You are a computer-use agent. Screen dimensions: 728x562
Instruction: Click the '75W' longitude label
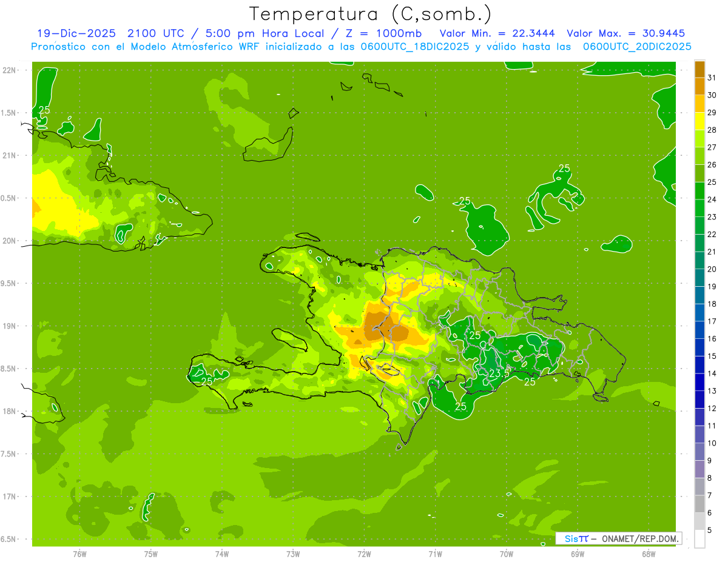tap(151, 554)
